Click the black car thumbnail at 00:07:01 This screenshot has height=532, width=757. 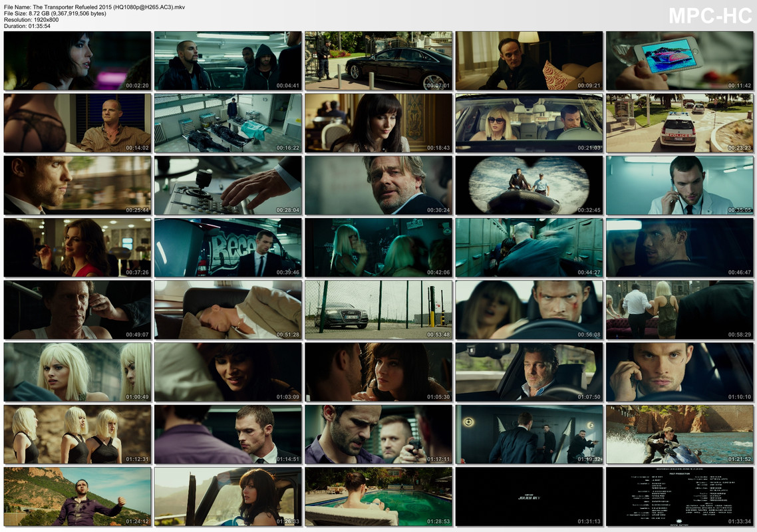coord(378,61)
